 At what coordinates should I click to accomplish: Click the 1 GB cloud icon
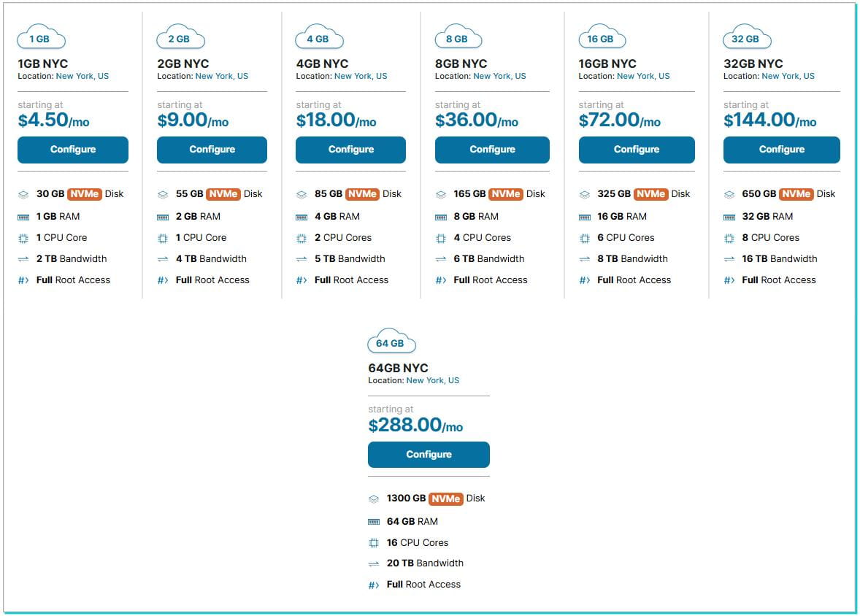[40, 38]
